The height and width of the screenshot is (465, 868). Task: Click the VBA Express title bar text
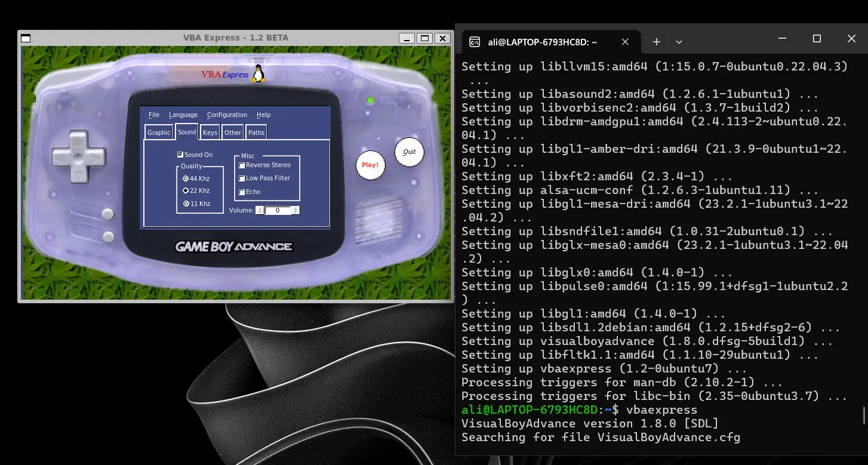point(236,38)
